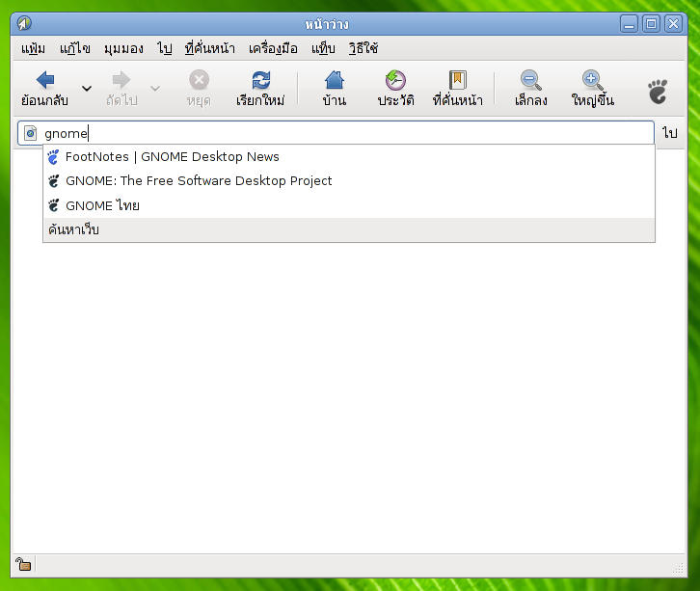700x591 pixels.
Task: Open the Back history dropdown arrow
Action: click(x=87, y=89)
